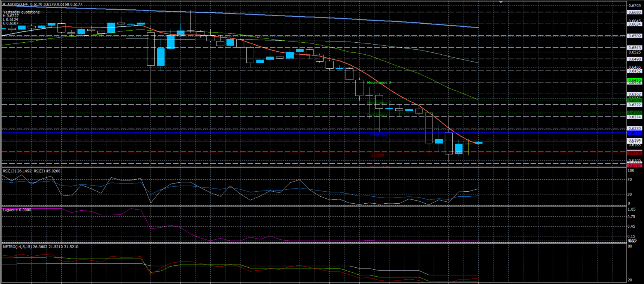This screenshot has height=284, width=644.
Task: Open the chart menu triangle beside AUDUSD,H4
Action: click(x=4, y=4)
